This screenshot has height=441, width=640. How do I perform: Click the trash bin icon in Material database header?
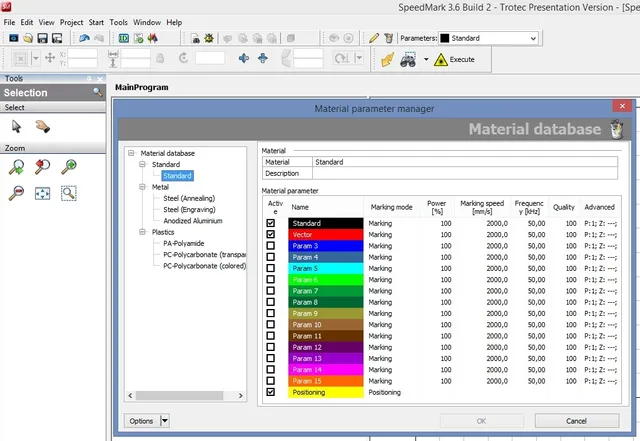619,130
